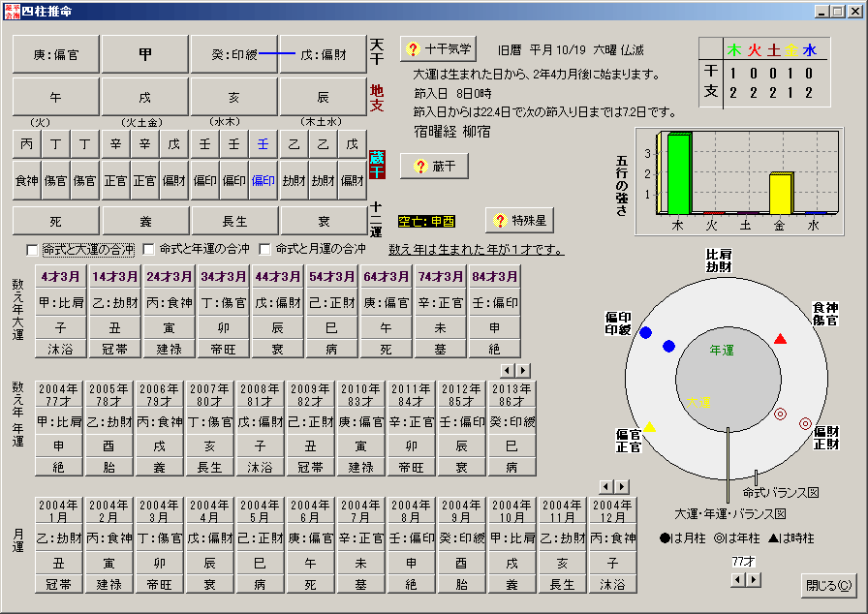The height and width of the screenshot is (614, 868).
Task: Click the 空亡:申酉 highlighted label
Action: 425,221
